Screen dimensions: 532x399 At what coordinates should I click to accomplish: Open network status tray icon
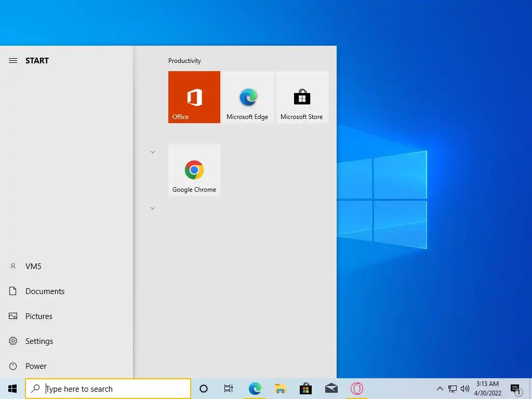pos(453,389)
